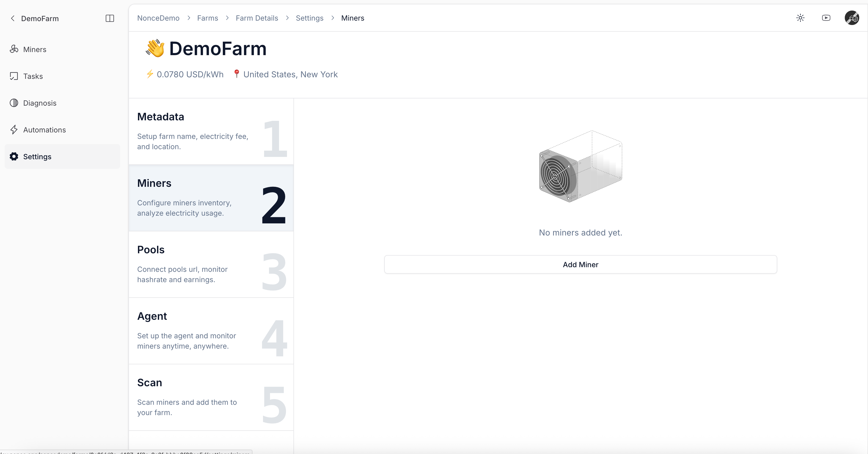
Task: Select the Scan settings step
Action: 211,397
